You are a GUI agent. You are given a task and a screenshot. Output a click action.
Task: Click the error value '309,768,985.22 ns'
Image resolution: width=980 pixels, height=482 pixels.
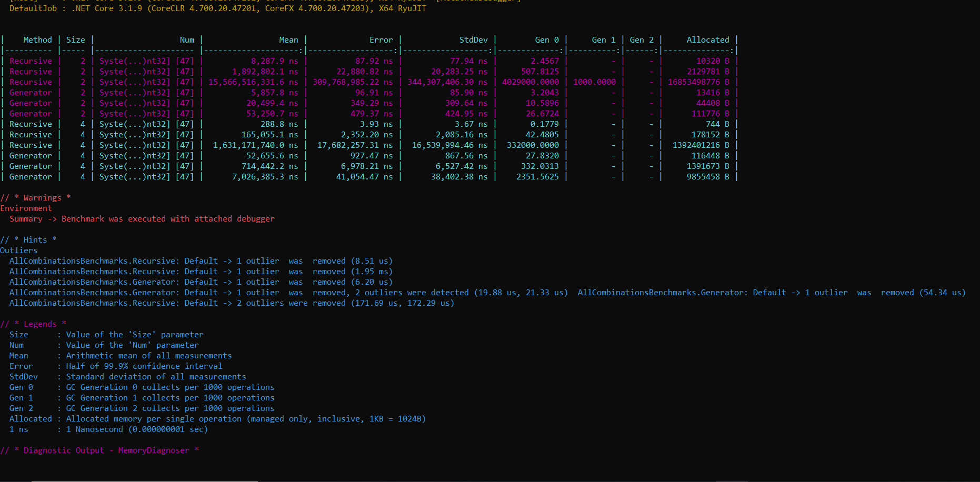tap(353, 82)
